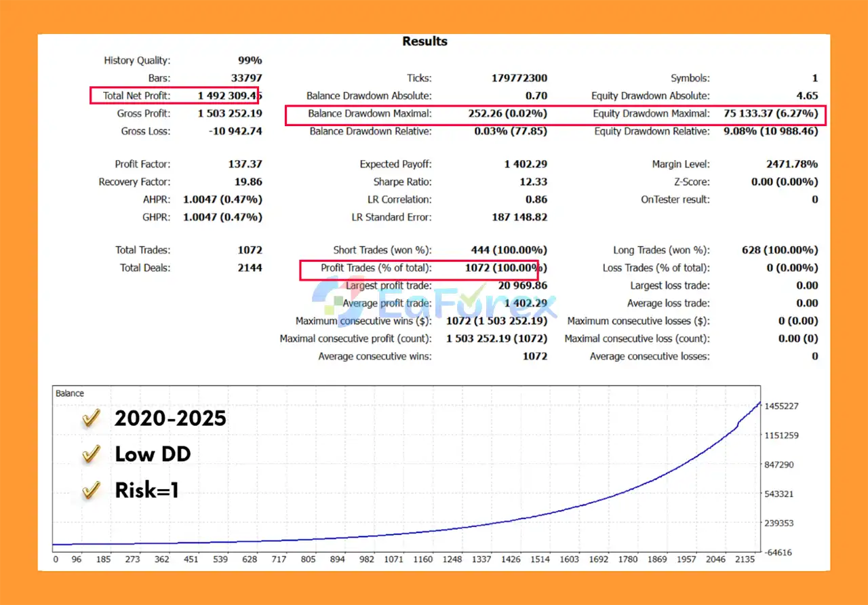
Task: Click the Balance label on the chart
Action: (70, 393)
